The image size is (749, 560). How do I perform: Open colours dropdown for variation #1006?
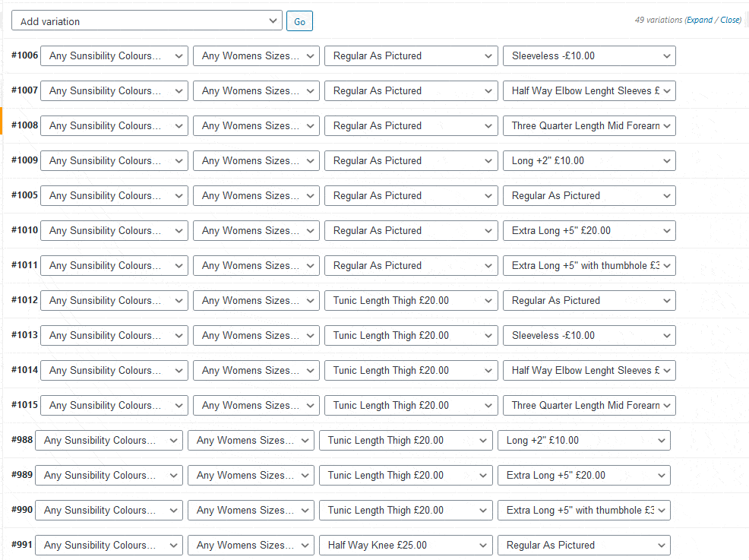pos(114,56)
